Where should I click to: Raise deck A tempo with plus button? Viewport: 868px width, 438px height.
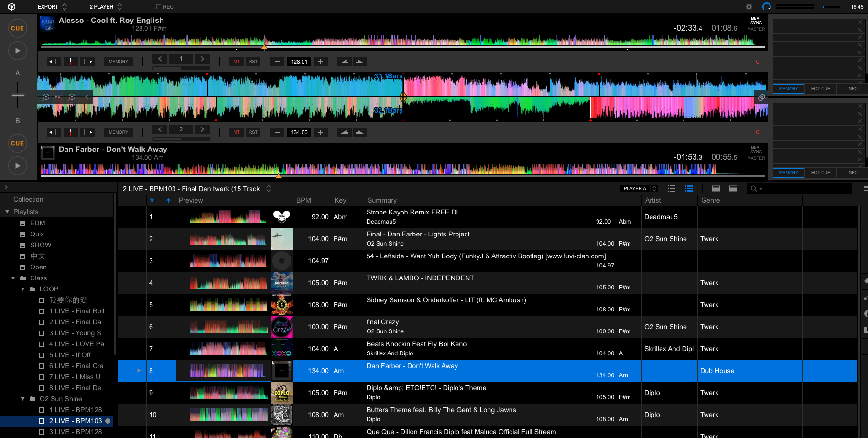[x=321, y=62]
